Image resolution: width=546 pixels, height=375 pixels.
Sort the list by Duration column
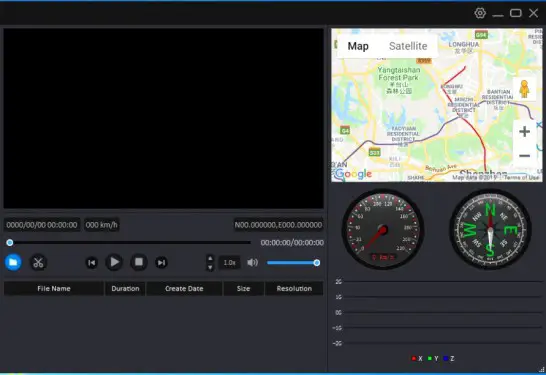pos(125,288)
